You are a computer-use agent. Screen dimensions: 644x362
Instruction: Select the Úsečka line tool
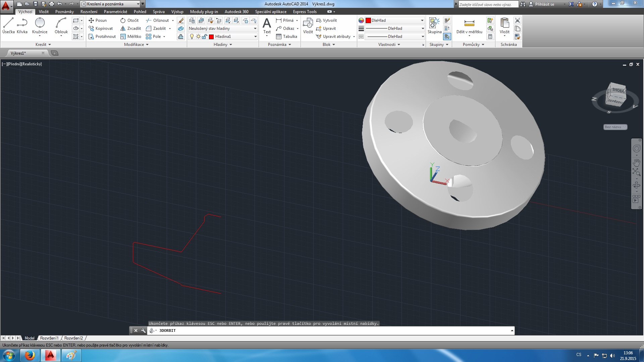(x=8, y=25)
